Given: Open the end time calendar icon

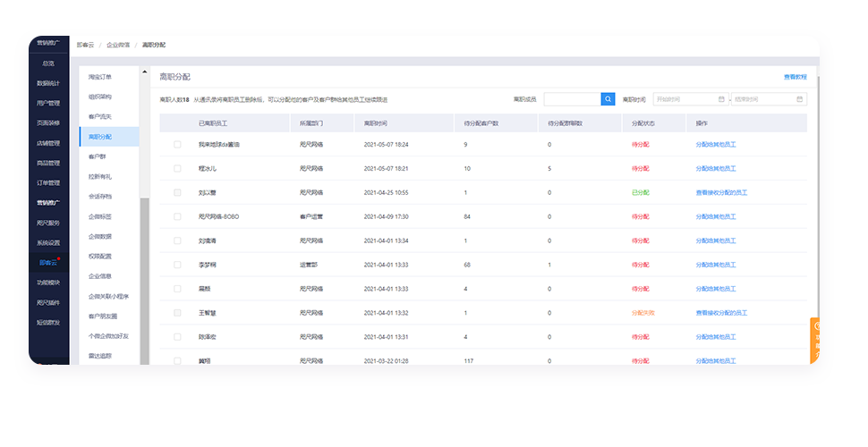Looking at the screenshot, I should [800, 99].
